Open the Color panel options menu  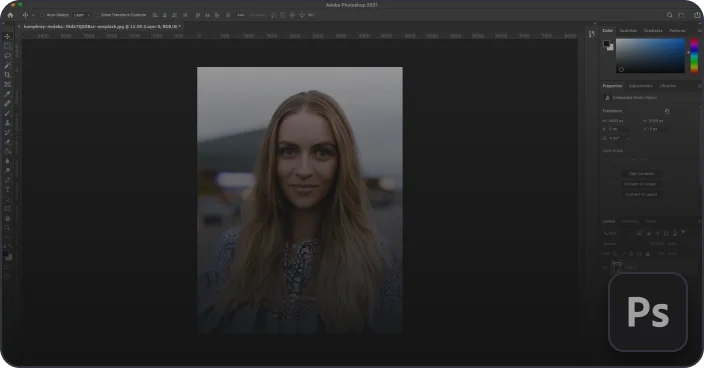(x=699, y=31)
